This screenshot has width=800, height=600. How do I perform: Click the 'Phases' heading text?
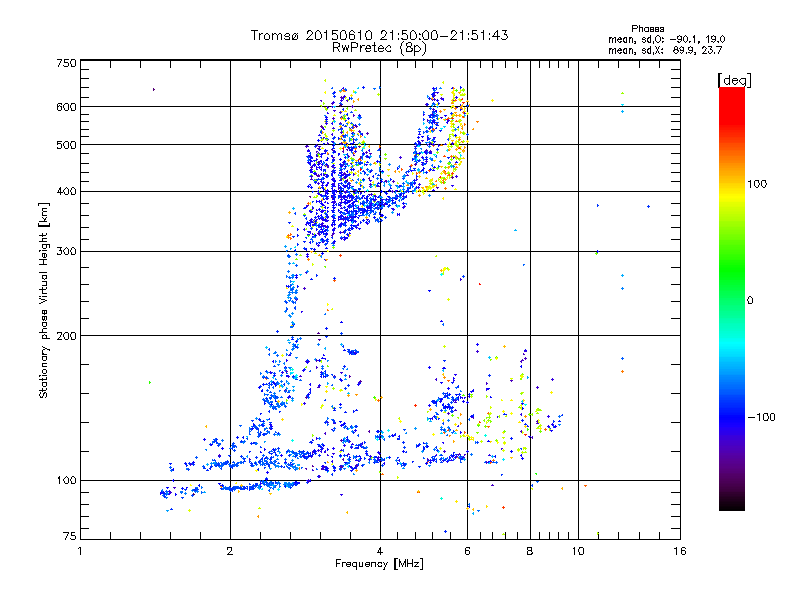[x=647, y=29]
